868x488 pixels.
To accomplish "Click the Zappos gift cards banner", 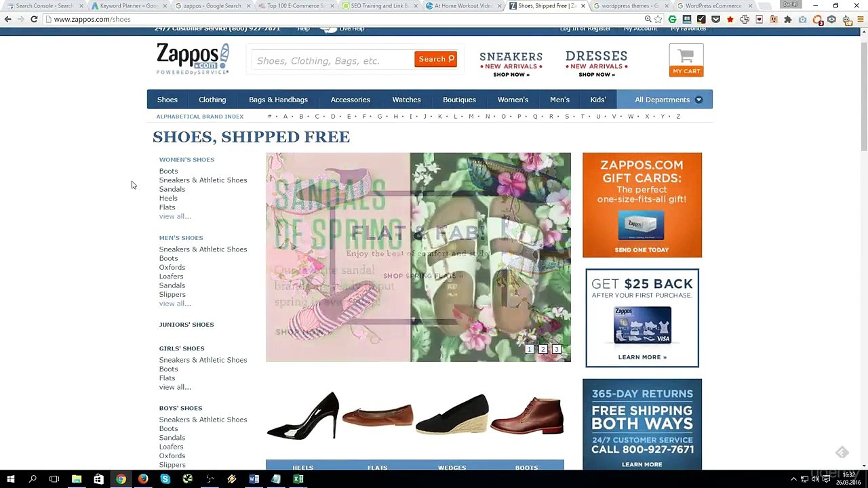I will click(x=642, y=205).
